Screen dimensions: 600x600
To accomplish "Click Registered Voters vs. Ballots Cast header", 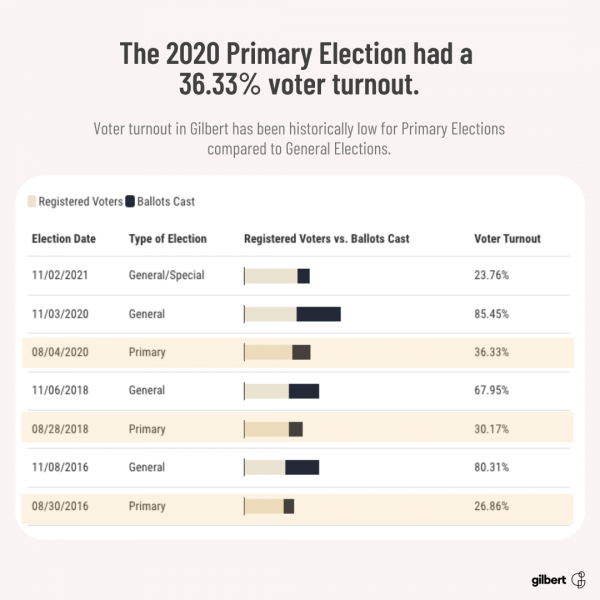I will pyautogui.click(x=326, y=239).
